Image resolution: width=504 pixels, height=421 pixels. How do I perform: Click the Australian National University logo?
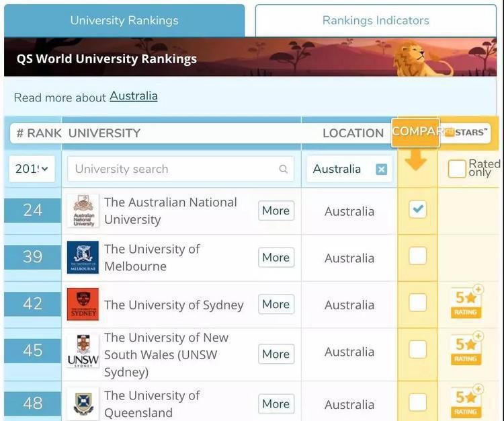pos(83,211)
